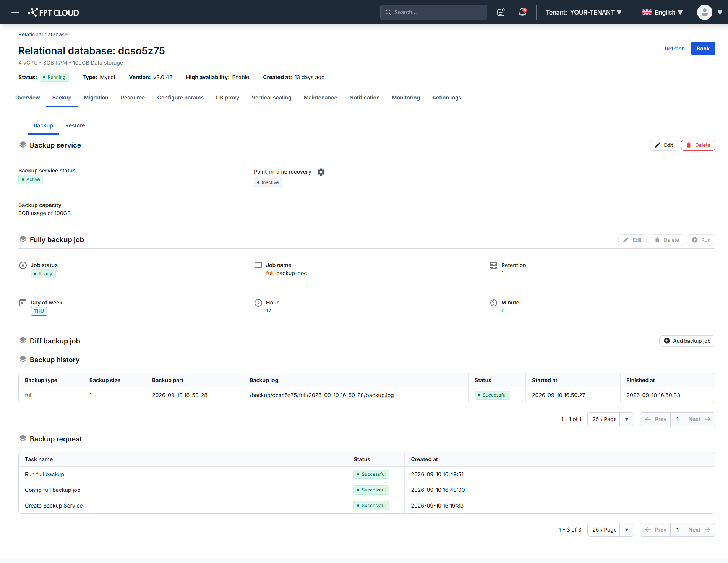
Task: Click the blue Back button
Action: (x=703, y=49)
